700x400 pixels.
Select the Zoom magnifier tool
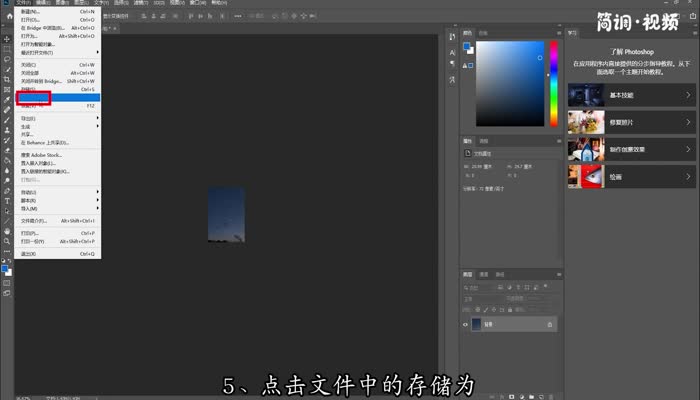[7, 241]
